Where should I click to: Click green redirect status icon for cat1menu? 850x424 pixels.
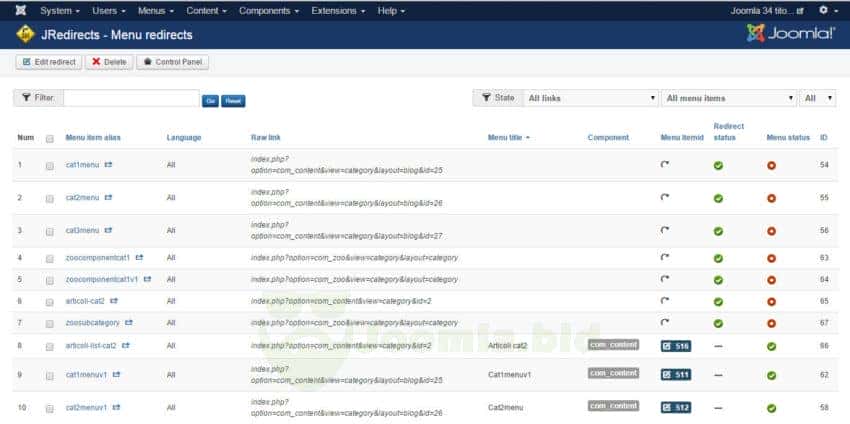tap(718, 165)
